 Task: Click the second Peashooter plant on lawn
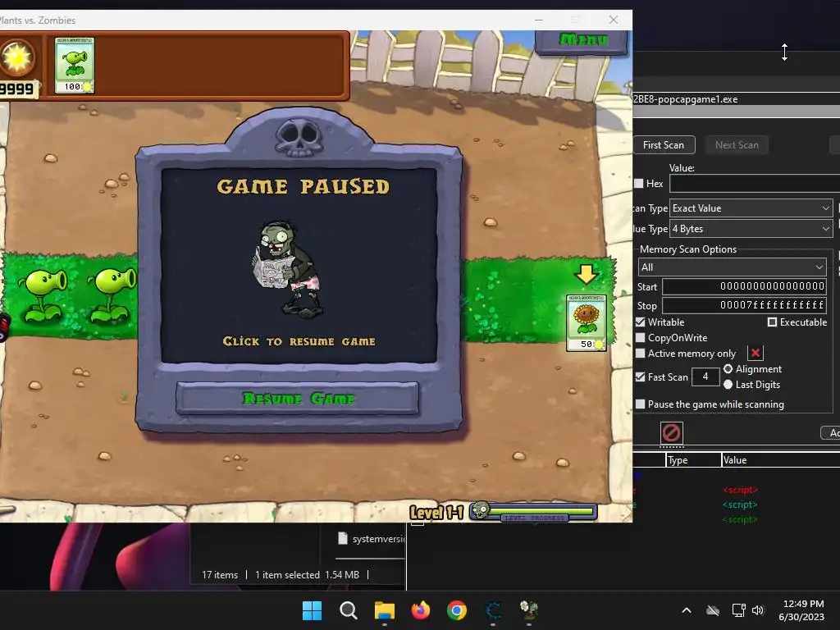click(x=112, y=295)
